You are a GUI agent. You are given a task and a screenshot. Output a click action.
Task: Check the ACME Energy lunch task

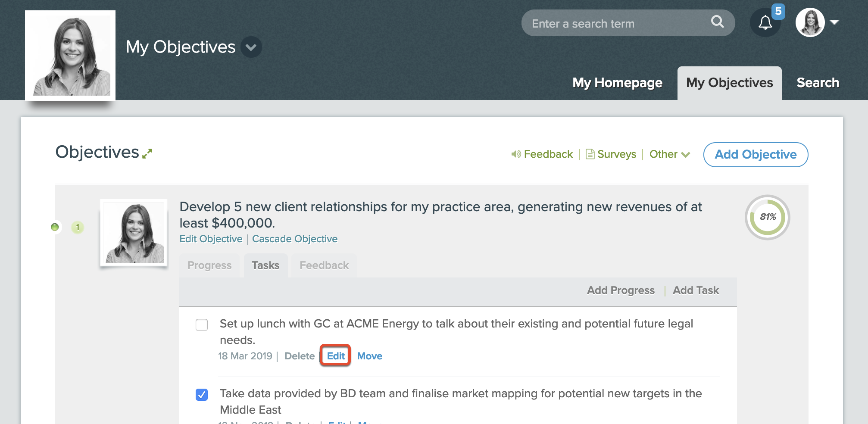coord(202,324)
